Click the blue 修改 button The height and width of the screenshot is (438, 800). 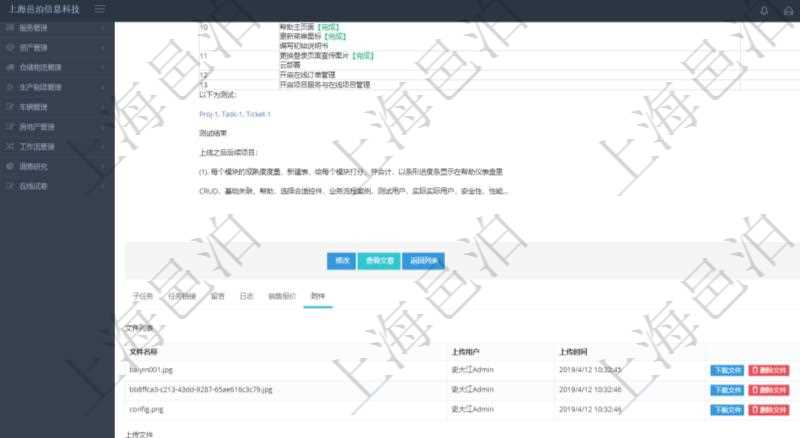click(341, 261)
